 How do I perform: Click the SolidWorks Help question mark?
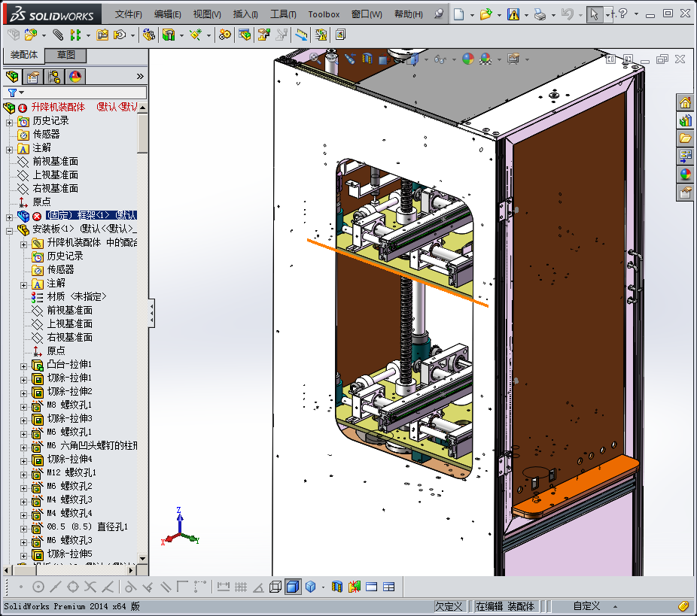pos(622,14)
